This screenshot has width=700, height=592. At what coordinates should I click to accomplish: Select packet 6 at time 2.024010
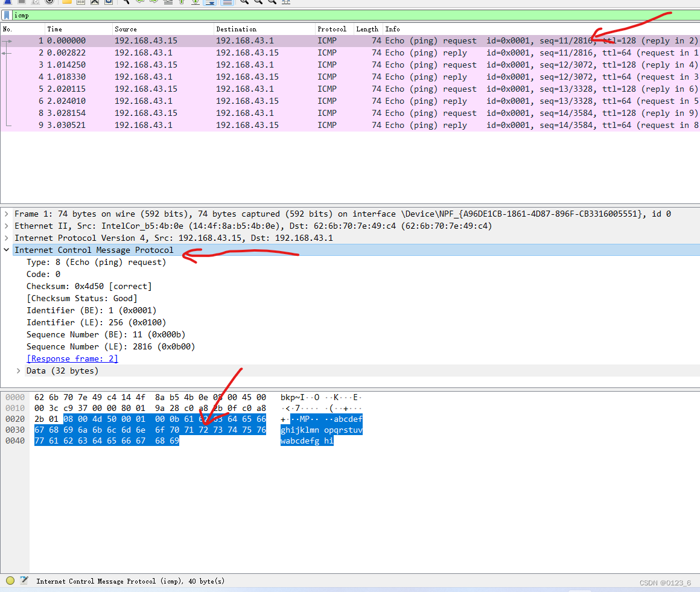pos(350,101)
